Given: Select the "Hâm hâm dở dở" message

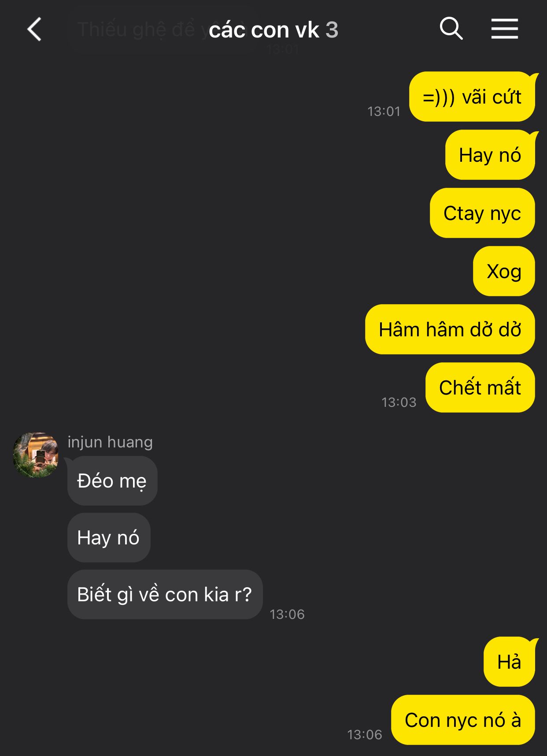Looking at the screenshot, I should click(450, 329).
